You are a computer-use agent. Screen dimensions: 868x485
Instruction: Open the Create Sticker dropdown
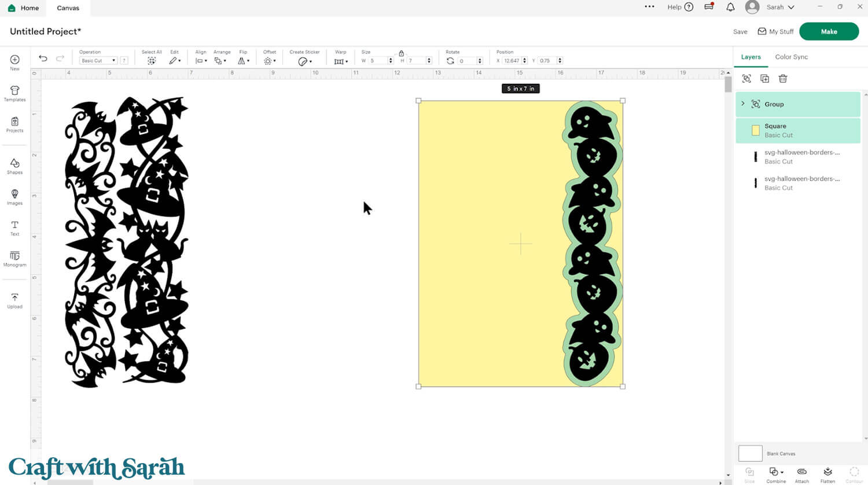pos(304,61)
